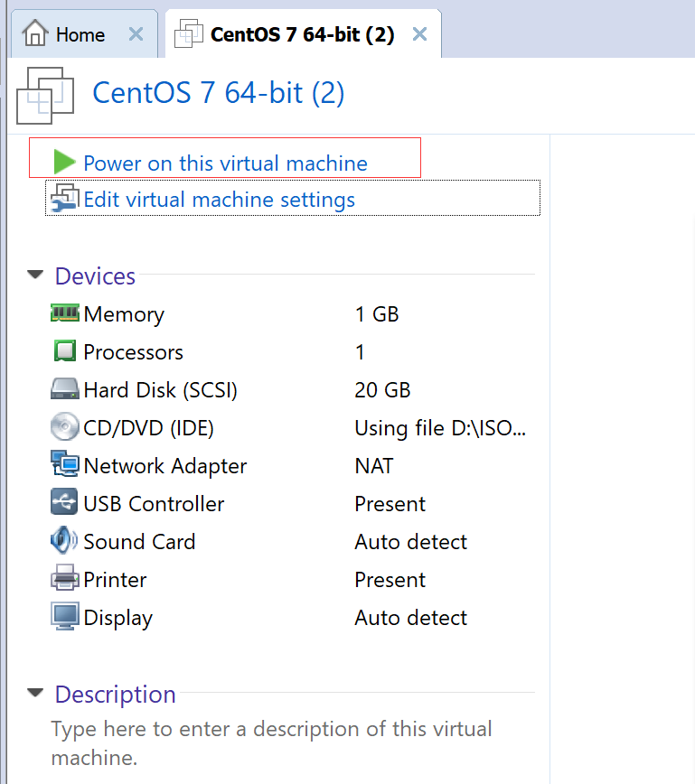695x784 pixels.
Task: Click the Hard Disk (SCSI) drive icon
Action: pos(65,389)
